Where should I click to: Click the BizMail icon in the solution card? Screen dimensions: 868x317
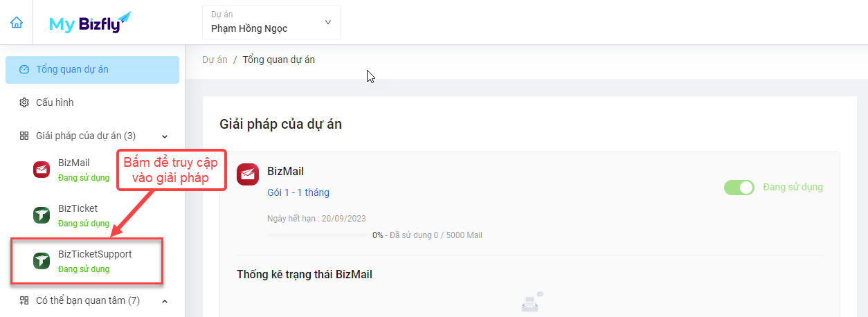[248, 174]
